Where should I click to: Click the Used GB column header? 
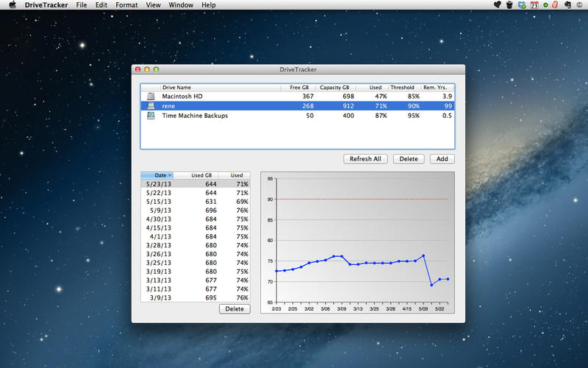pyautogui.click(x=196, y=175)
